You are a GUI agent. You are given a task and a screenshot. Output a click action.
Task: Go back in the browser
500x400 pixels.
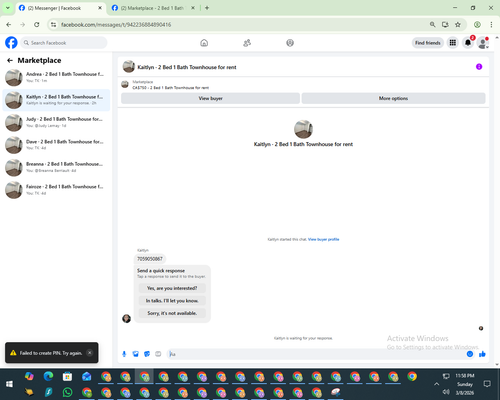pos(9,25)
